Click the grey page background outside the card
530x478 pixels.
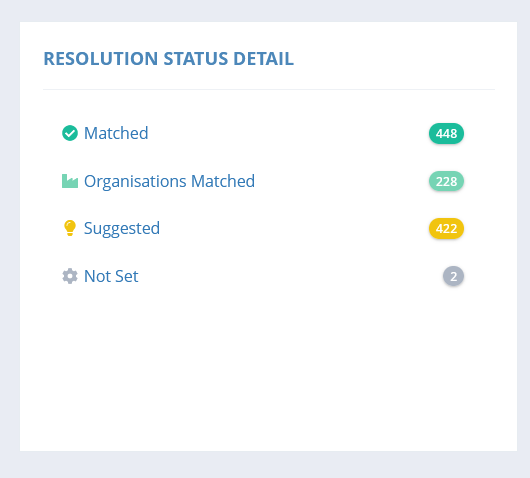click(265, 464)
